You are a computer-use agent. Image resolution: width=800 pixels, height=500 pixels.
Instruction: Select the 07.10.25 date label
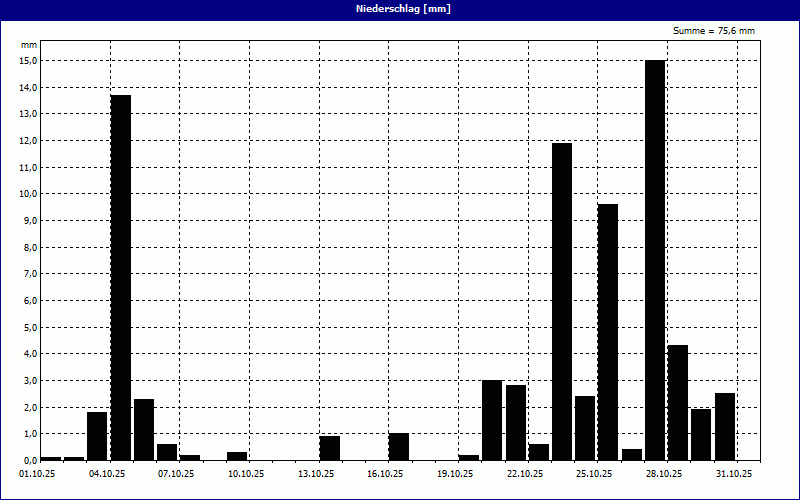tap(176, 474)
